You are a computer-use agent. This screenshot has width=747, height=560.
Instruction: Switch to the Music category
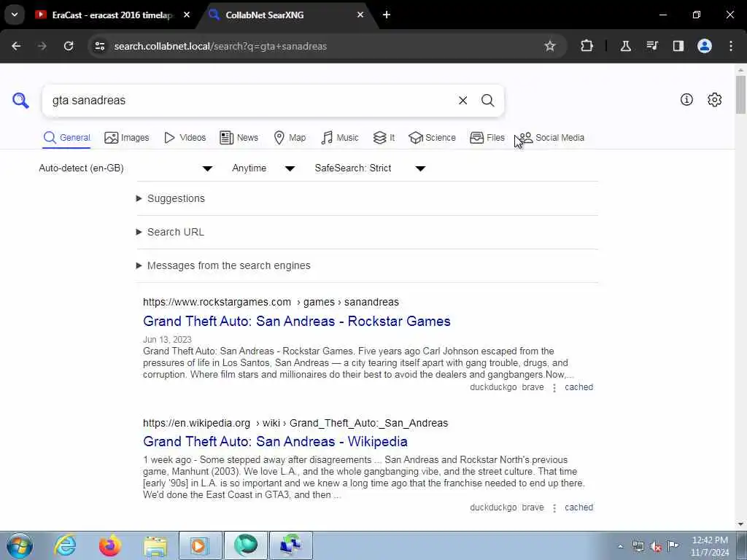(340, 138)
